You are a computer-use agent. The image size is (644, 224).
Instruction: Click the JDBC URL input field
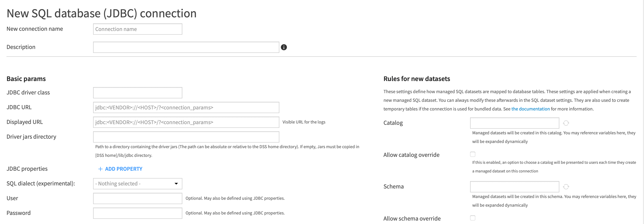point(186,107)
